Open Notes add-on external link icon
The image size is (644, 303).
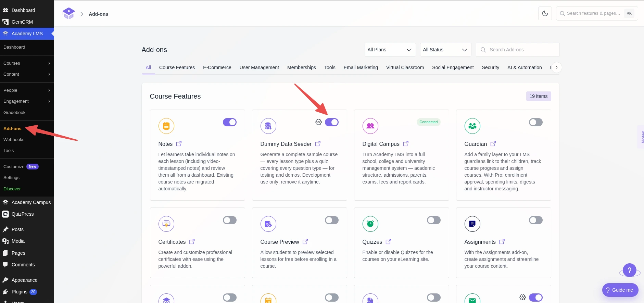[179, 144]
